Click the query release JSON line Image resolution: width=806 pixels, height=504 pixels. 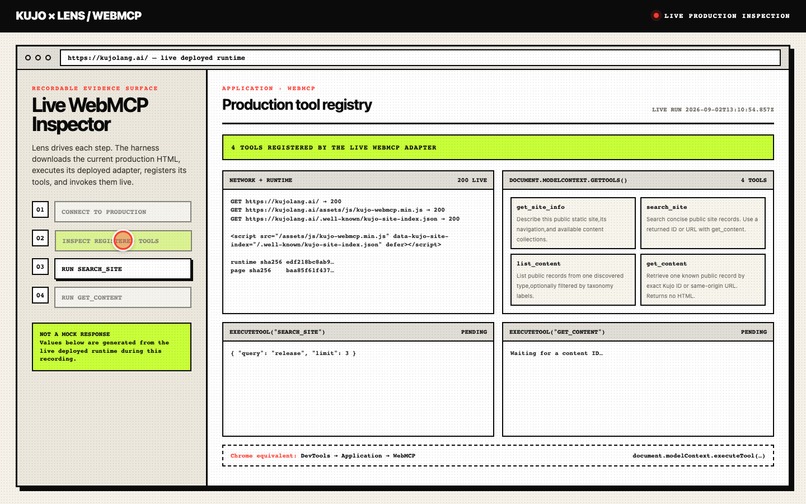coord(293,353)
